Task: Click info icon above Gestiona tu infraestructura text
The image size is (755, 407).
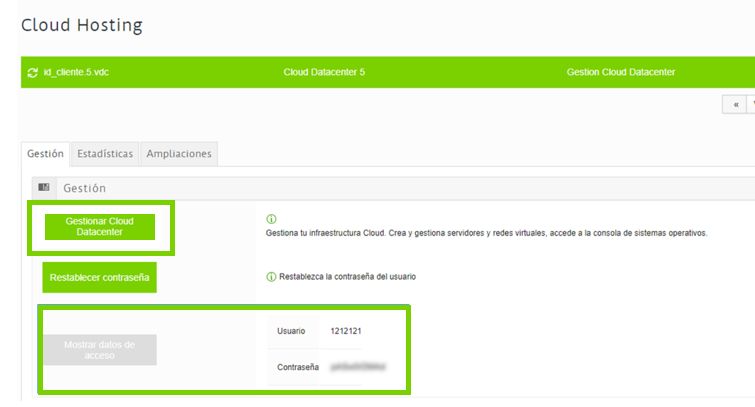Action: click(x=271, y=219)
